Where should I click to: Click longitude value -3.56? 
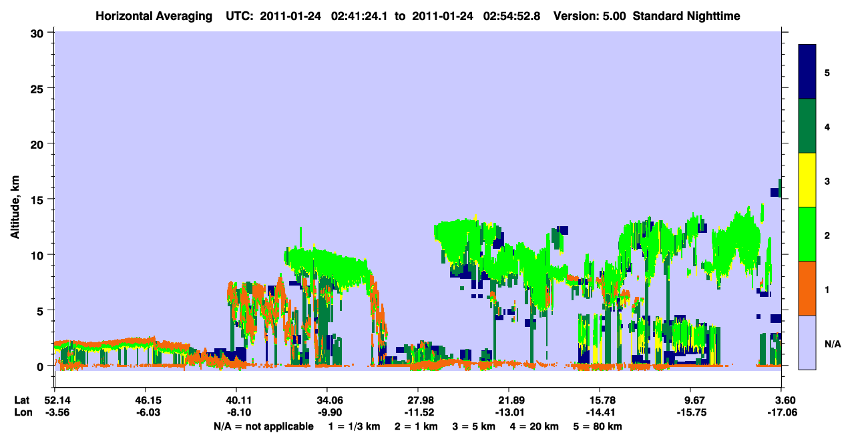(57, 412)
